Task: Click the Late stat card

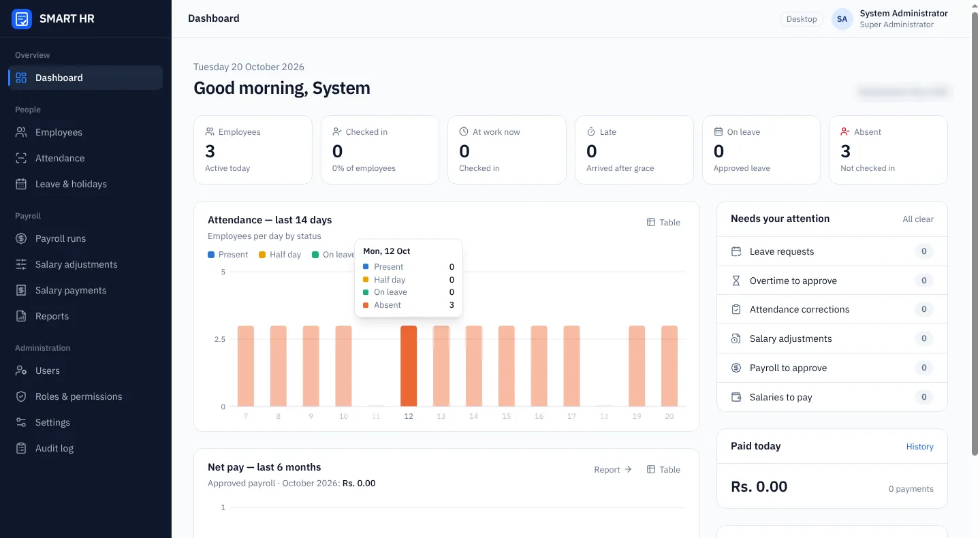Action: (634, 150)
